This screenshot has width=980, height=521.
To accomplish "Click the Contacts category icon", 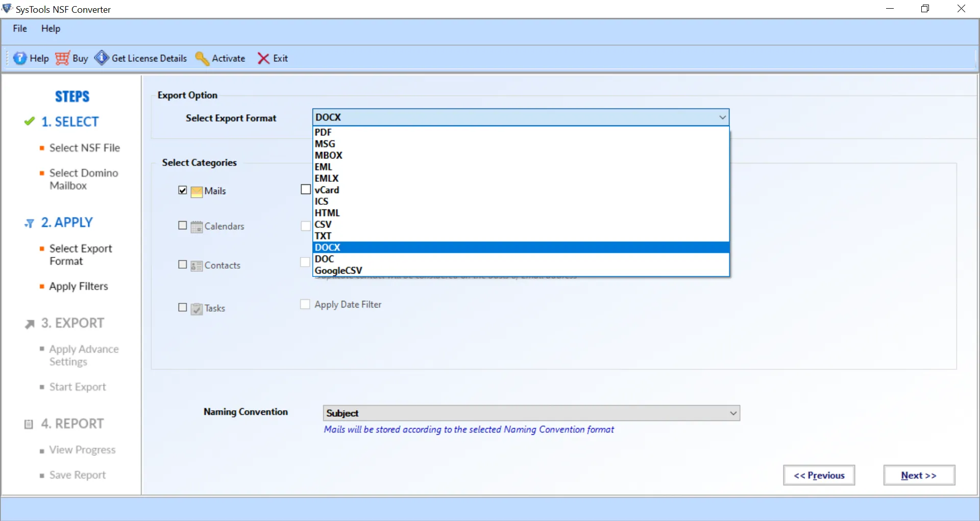I will (x=197, y=266).
